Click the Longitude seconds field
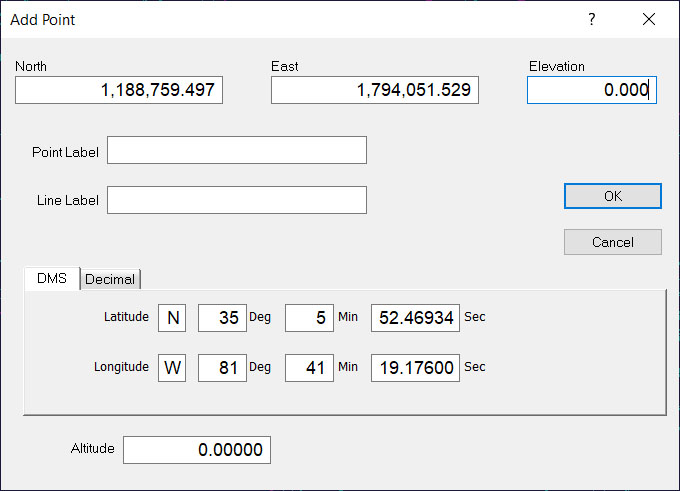 [x=415, y=368]
